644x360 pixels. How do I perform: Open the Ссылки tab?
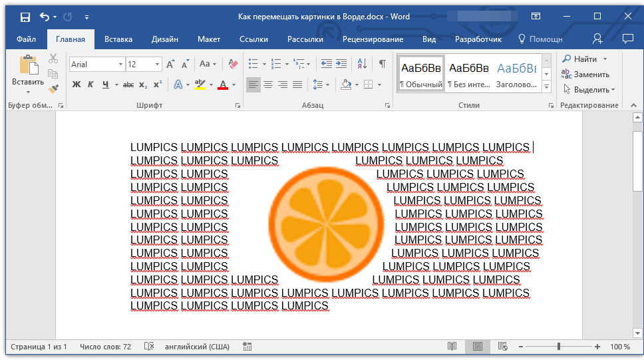tap(254, 39)
